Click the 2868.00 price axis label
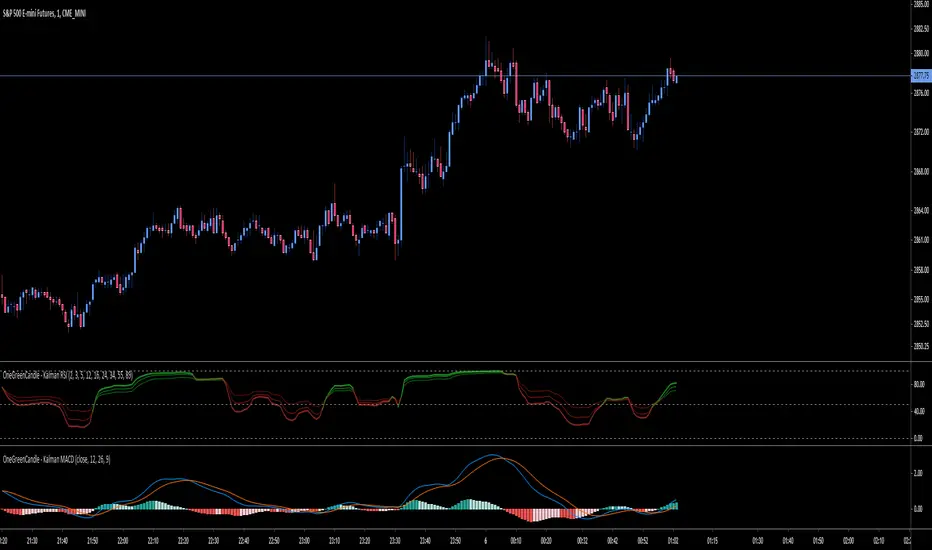Viewport: 932px width, 550px height. [921, 171]
